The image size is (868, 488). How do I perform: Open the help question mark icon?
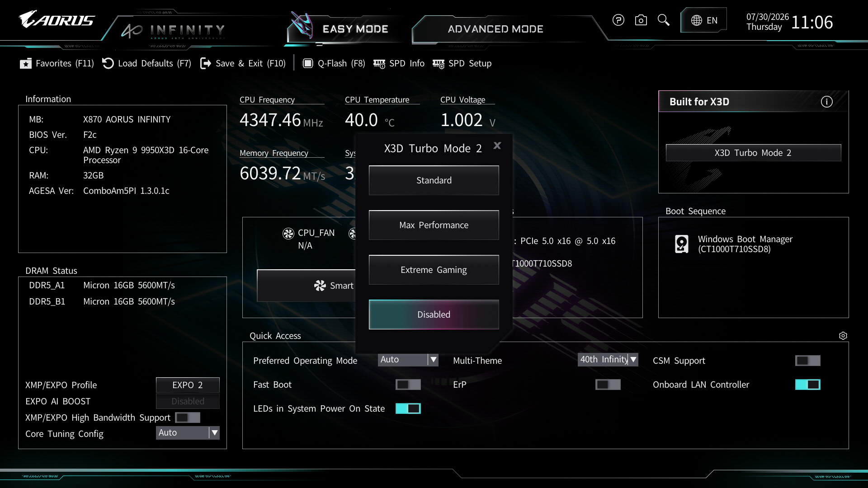(618, 20)
